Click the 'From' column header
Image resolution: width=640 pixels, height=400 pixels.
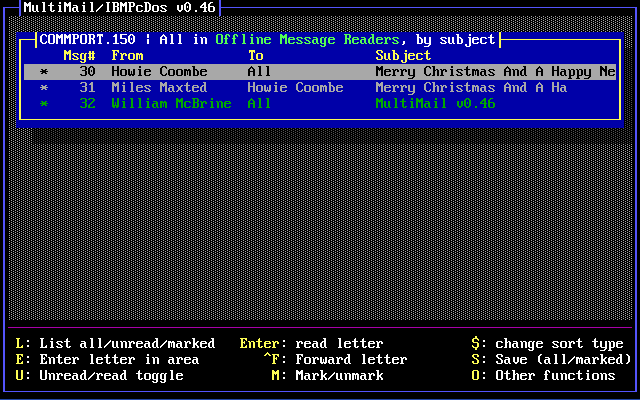pos(127,56)
